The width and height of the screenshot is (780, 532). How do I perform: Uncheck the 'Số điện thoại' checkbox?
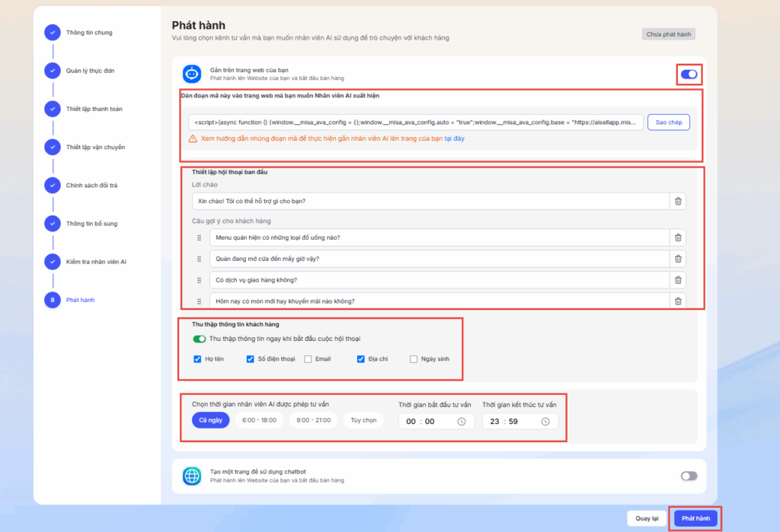tap(251, 358)
